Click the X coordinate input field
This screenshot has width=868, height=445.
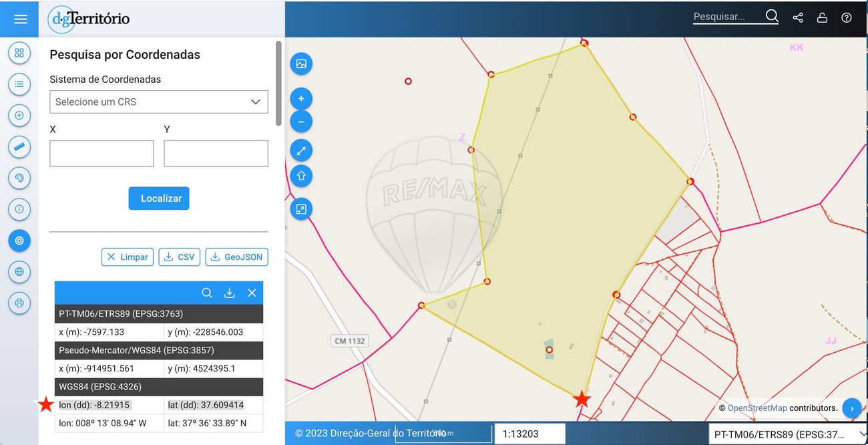click(101, 153)
